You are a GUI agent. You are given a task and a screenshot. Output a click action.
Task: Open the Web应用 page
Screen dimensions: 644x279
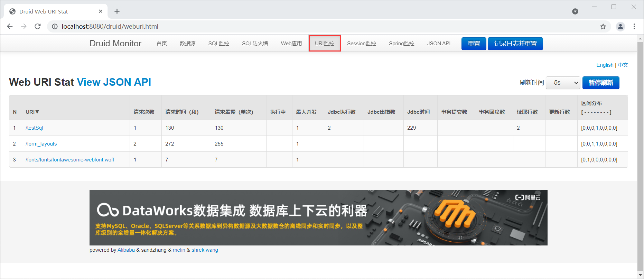pos(291,44)
